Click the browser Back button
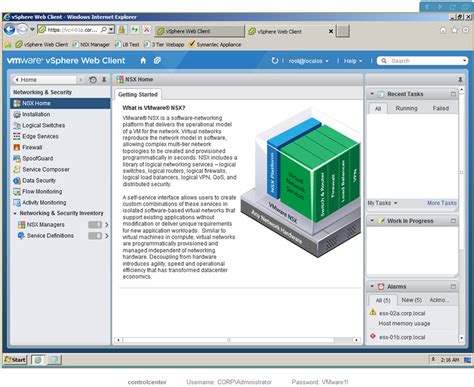The image size is (474, 387). (x=9, y=30)
